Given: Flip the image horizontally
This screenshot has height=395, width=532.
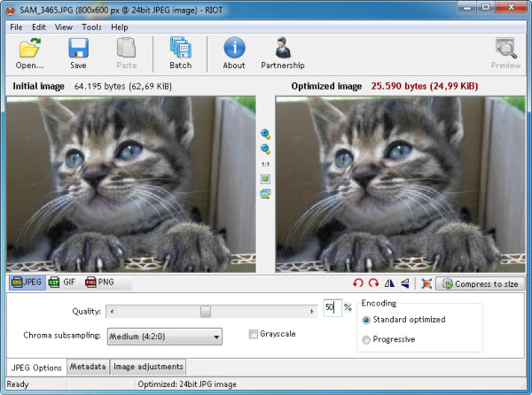Looking at the screenshot, I should coord(389,283).
